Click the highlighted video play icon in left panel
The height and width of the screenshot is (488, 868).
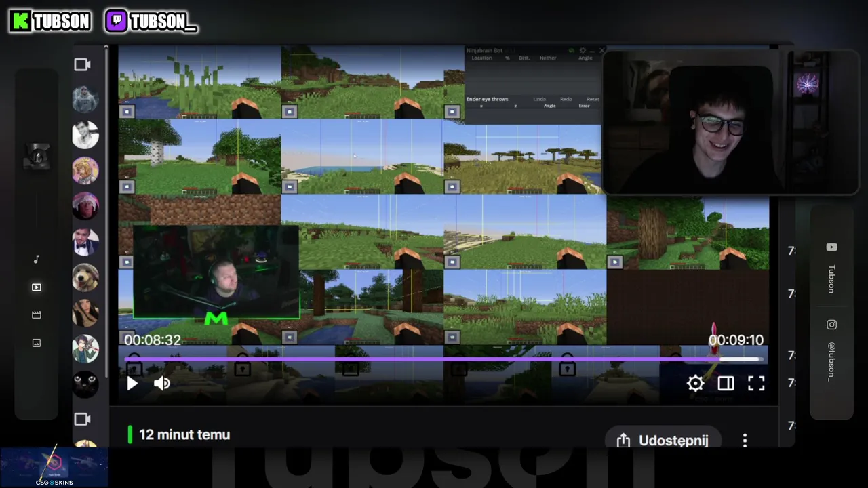[37, 287]
